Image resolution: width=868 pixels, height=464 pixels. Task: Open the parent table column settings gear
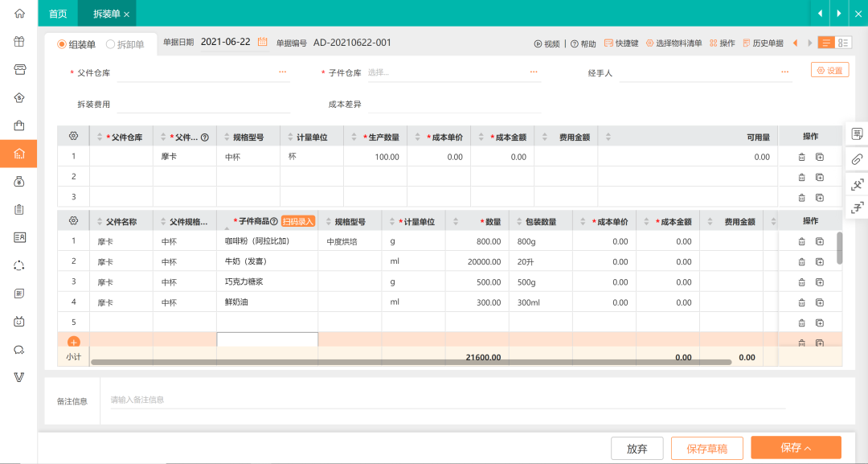73,136
